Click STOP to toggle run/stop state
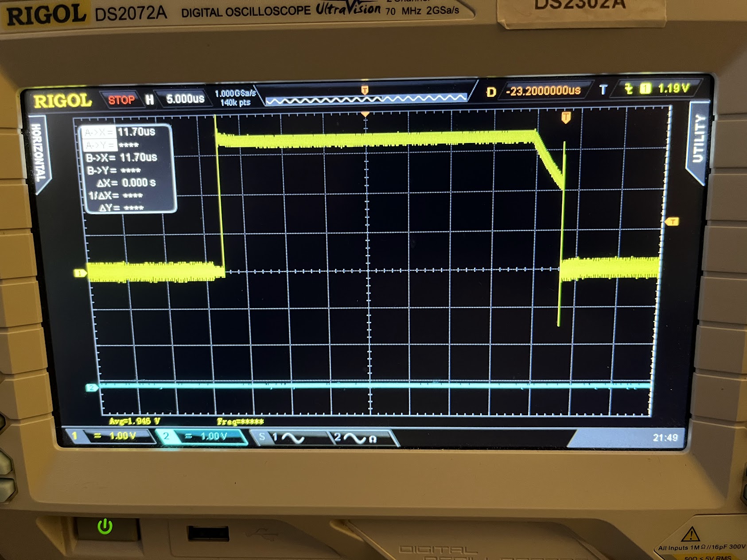747x560 pixels. (123, 100)
